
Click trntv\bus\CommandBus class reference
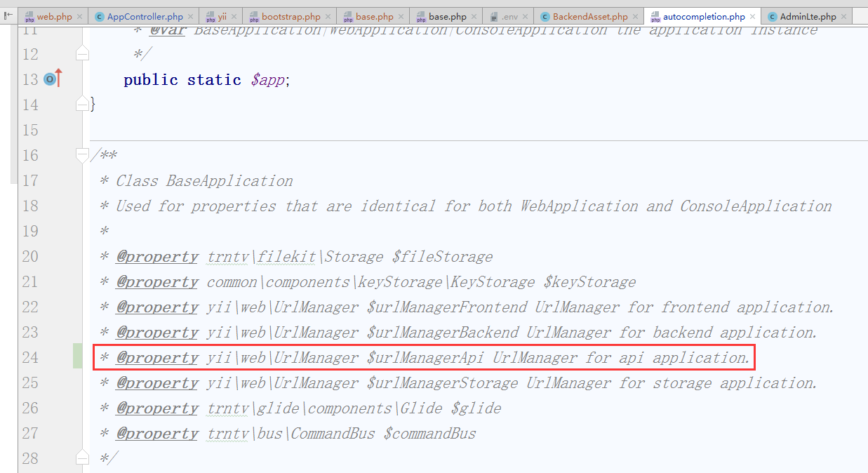pyautogui.click(x=291, y=433)
